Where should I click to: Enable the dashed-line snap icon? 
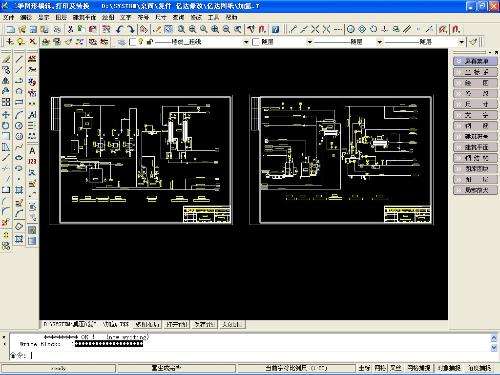[x=338, y=29]
